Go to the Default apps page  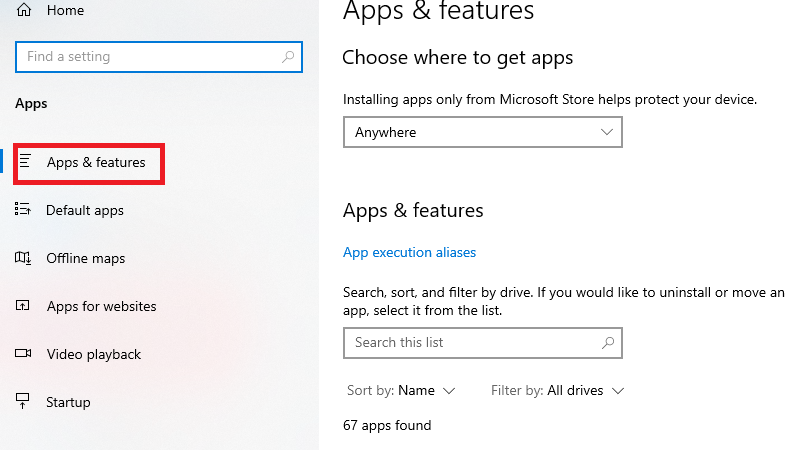85,210
